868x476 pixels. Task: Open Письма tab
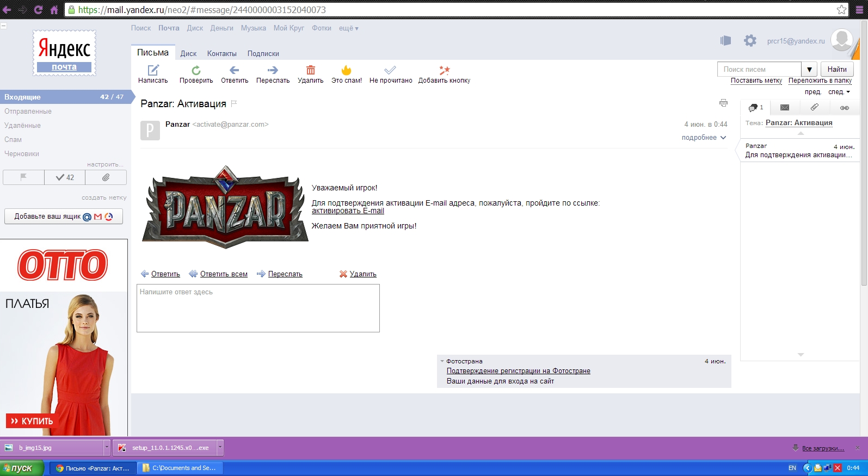pos(153,53)
